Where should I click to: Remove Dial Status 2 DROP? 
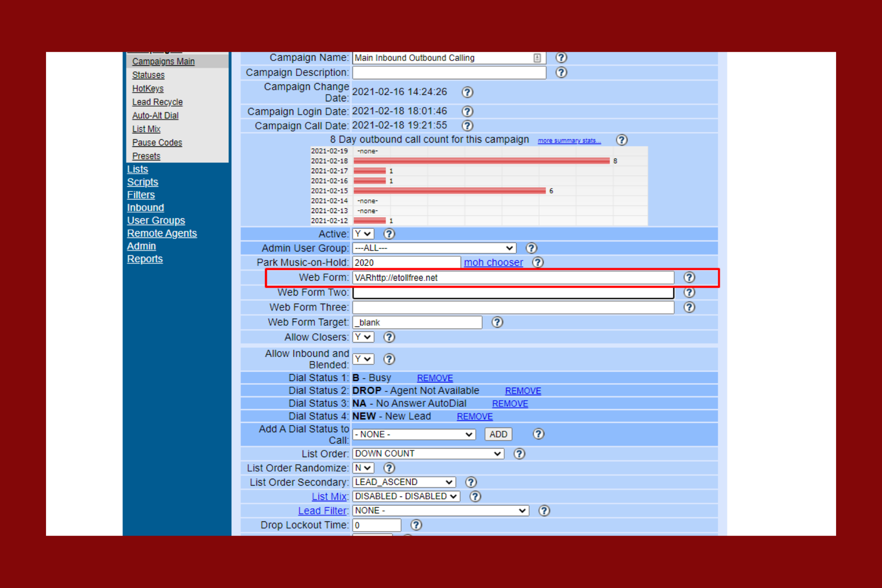click(523, 391)
